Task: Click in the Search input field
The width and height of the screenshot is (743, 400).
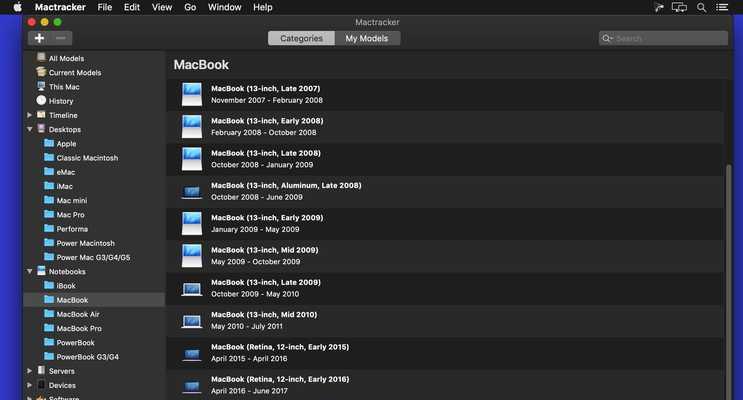Action: 663,38
